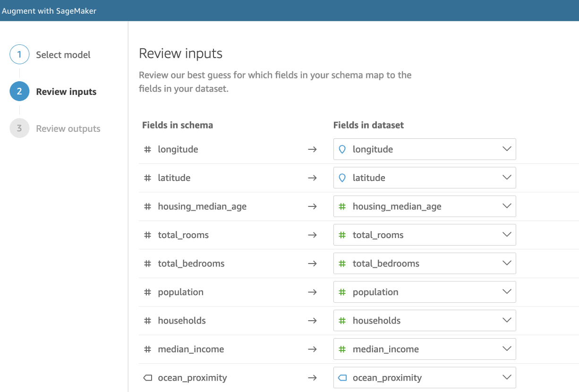This screenshot has height=392, width=579.
Task: Click the string tag icon in ocean_proximity dataset field
Action: click(x=342, y=378)
